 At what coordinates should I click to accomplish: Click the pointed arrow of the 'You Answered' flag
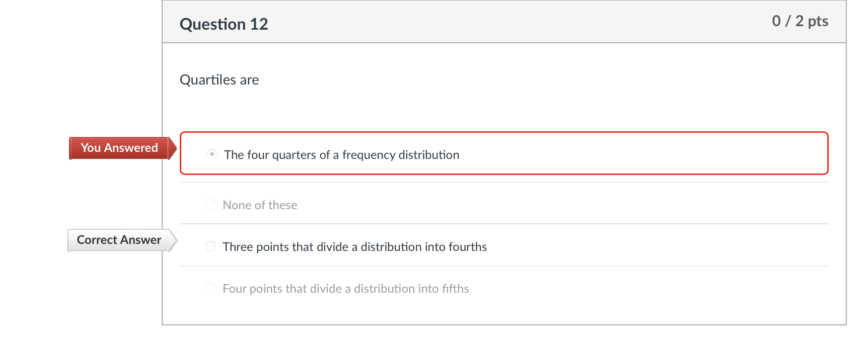tap(173, 148)
